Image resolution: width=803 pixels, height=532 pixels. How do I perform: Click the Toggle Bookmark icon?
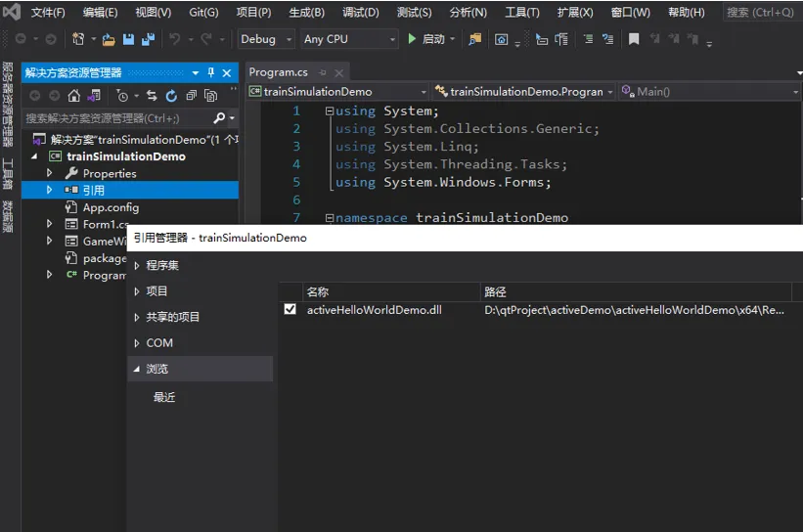pyautogui.click(x=634, y=39)
